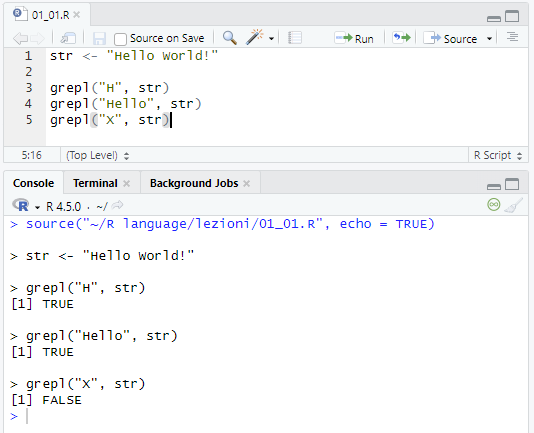Click the back navigation arrow in editor

(x=20, y=38)
